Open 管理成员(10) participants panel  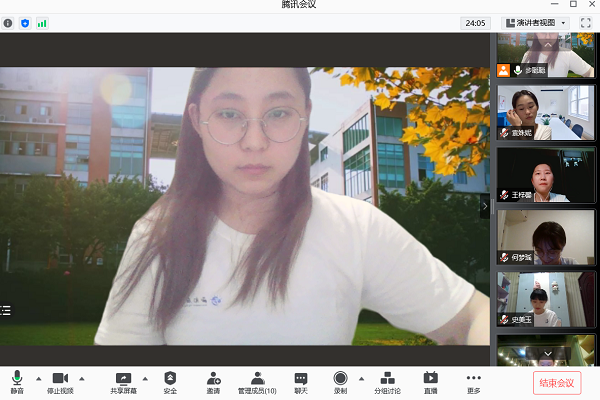point(257,378)
